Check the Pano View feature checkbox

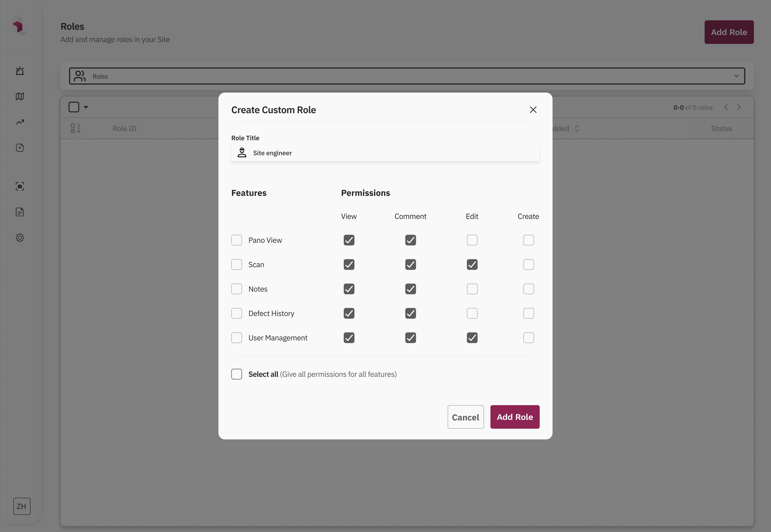[x=236, y=240]
